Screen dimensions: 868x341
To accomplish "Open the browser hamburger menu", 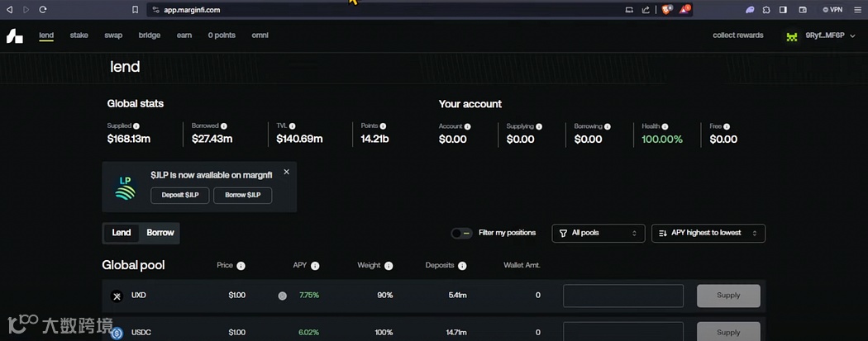I will (857, 9).
